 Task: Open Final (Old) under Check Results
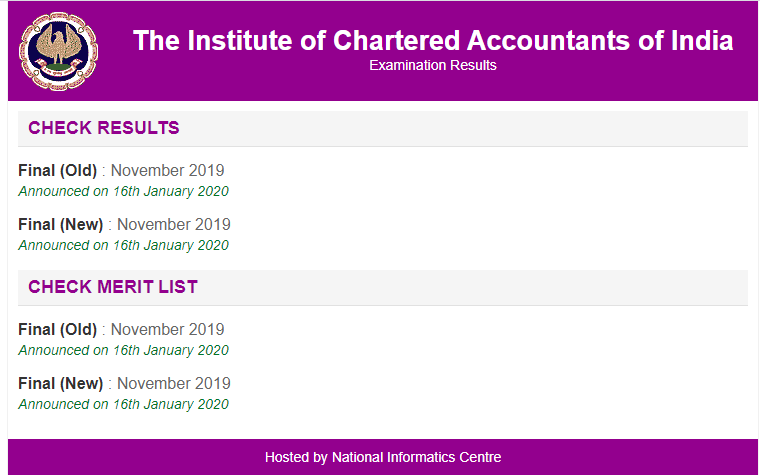[57, 170]
